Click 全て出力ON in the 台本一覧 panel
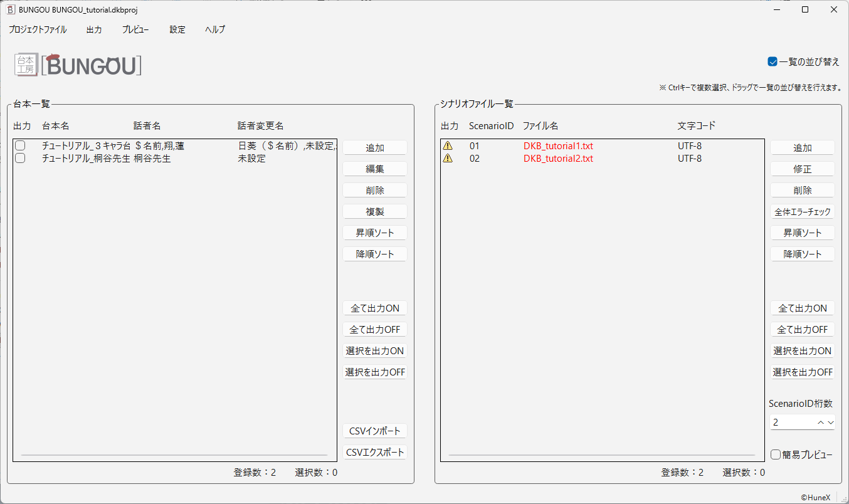Screen dimensions: 849x504 click(x=374, y=308)
